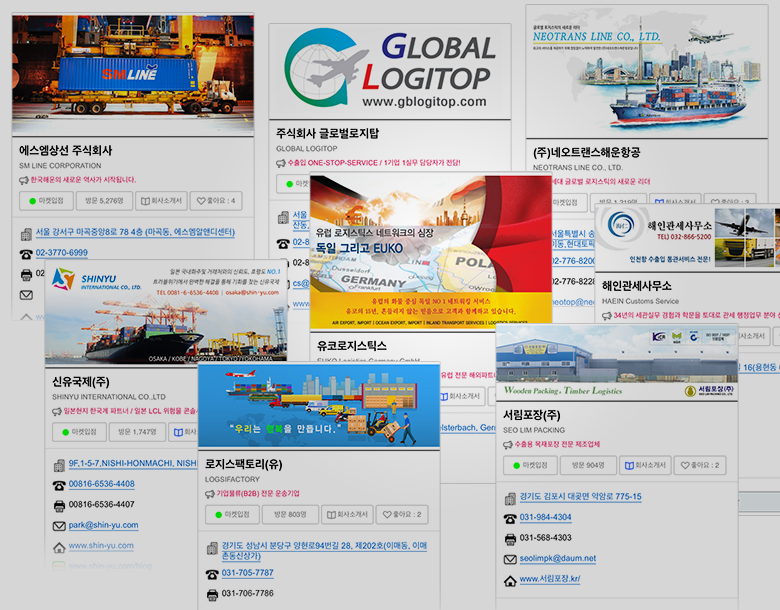This screenshot has width=780, height=610.
Task: Click phone link 02-3770-6999
Action: click(x=62, y=253)
